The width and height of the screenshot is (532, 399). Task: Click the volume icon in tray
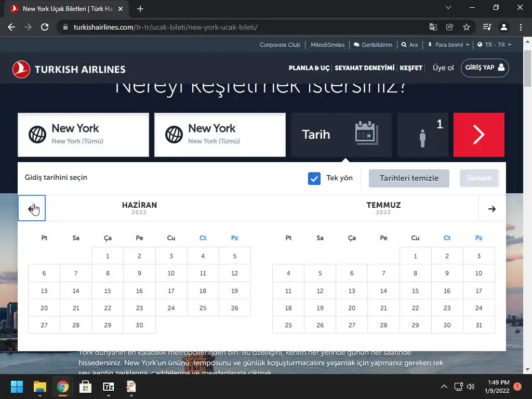tap(471, 387)
